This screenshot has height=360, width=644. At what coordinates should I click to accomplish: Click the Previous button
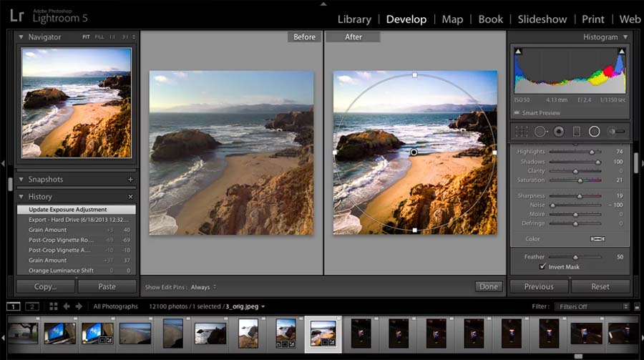pos(539,287)
